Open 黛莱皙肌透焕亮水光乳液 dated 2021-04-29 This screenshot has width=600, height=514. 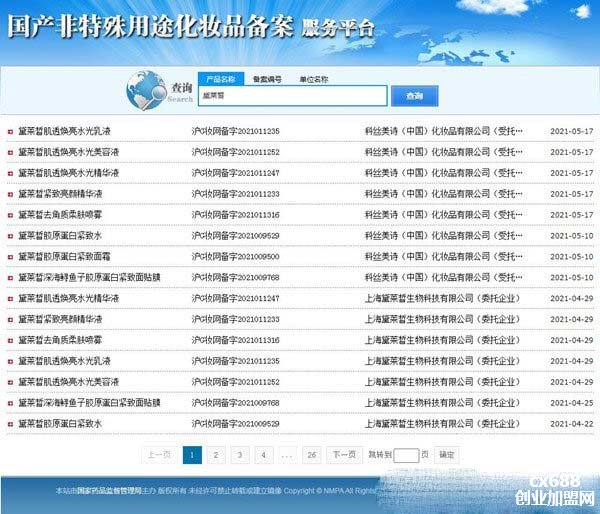tap(64, 361)
